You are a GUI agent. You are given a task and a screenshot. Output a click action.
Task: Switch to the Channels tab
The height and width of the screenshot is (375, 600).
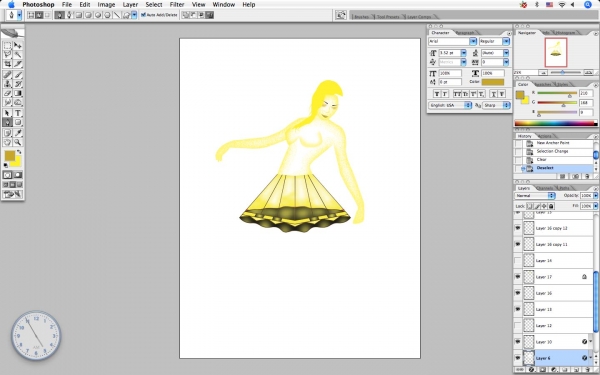tap(545, 188)
